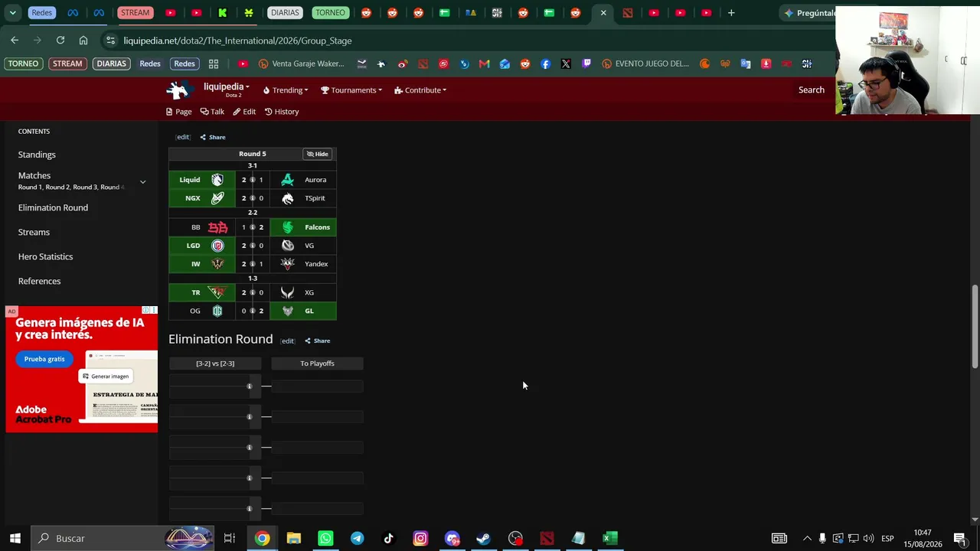Open Steam from the taskbar
The width and height of the screenshot is (980, 551).
[483, 538]
